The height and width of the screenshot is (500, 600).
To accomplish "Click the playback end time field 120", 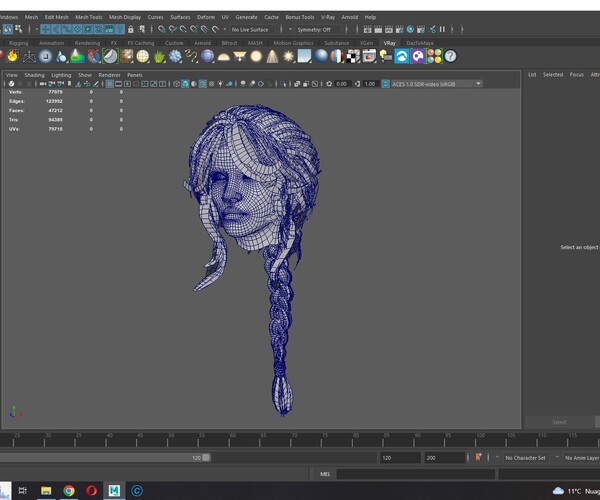I will pos(399,458).
